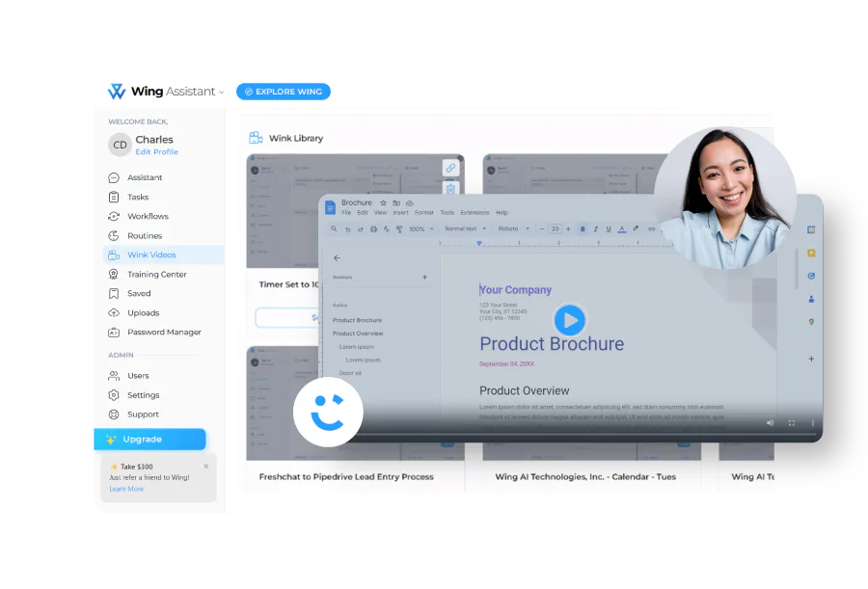Open the Learn More link
The width and height of the screenshot is (868, 589).
click(x=126, y=489)
